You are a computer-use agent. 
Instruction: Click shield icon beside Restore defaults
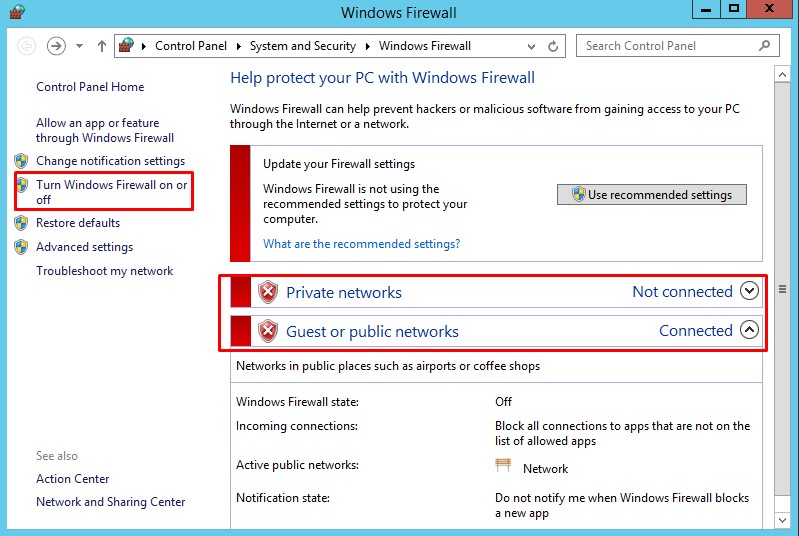pos(21,223)
